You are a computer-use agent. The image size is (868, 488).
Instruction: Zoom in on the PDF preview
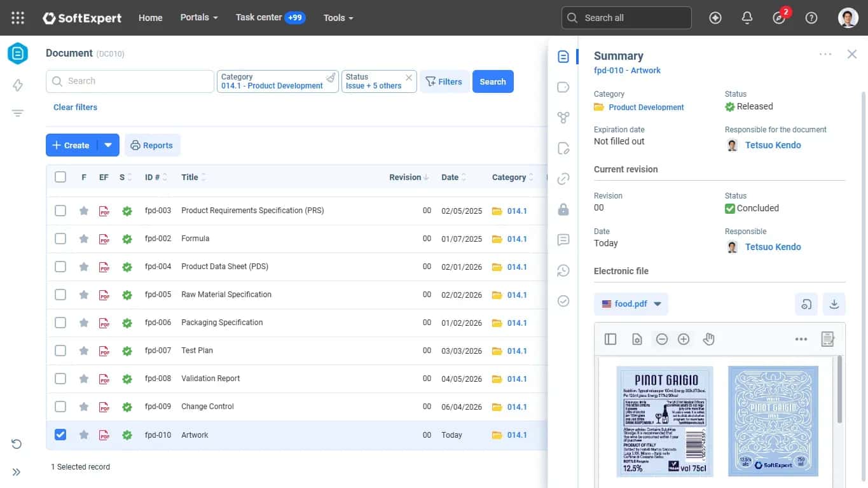coord(684,339)
